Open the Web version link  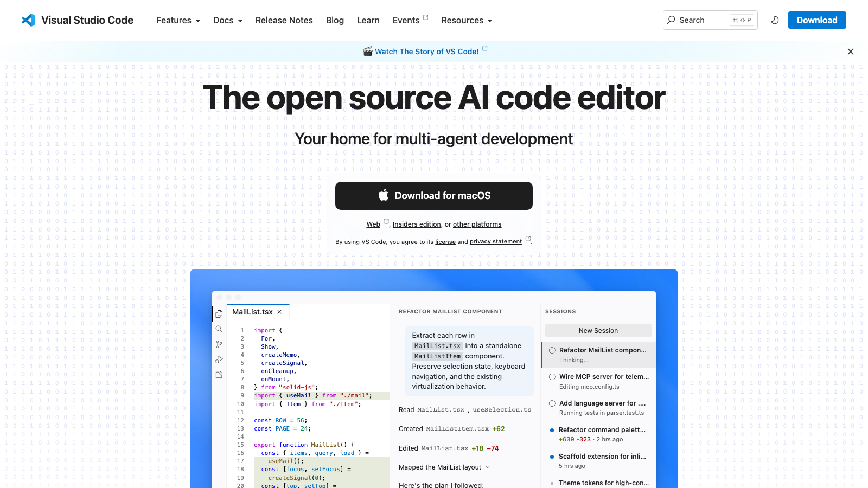pos(373,224)
